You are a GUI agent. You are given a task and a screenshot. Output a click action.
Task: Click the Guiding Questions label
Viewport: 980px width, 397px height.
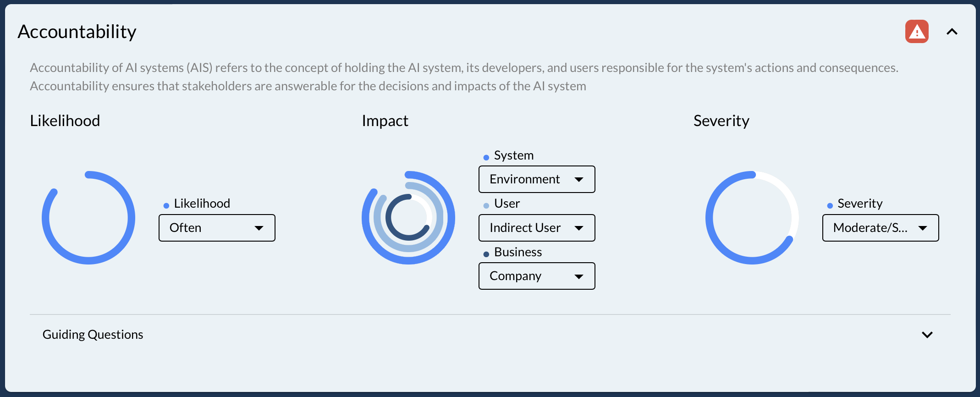(x=93, y=334)
